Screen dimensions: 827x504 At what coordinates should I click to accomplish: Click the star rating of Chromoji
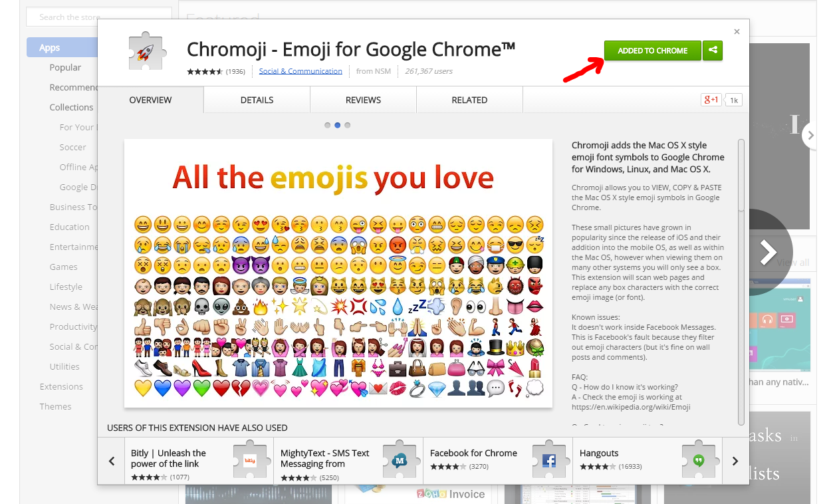coord(205,71)
